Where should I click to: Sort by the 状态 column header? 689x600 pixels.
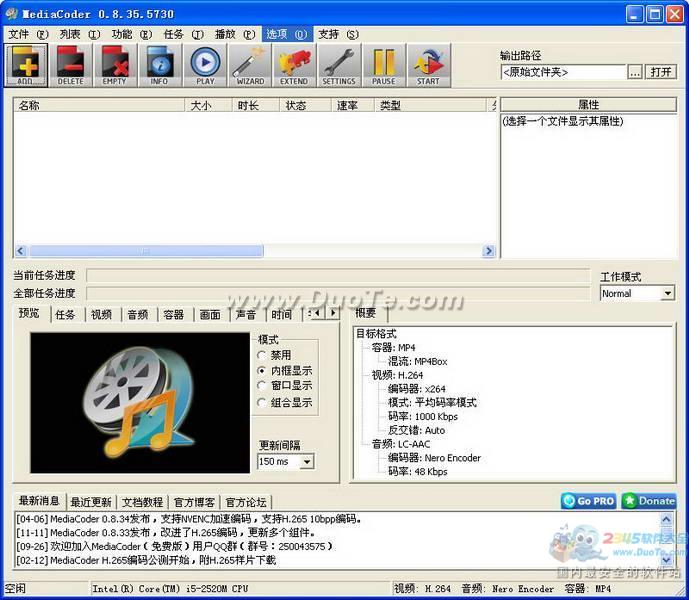click(305, 105)
